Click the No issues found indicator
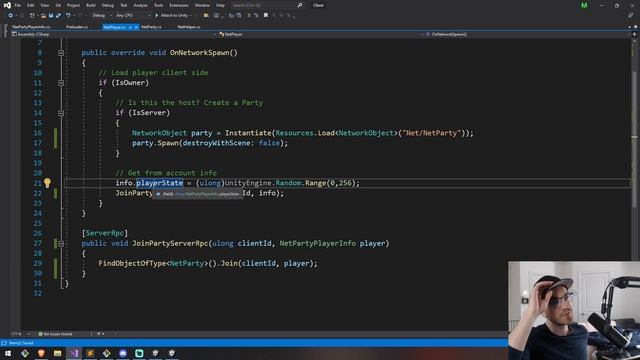 (x=55, y=334)
